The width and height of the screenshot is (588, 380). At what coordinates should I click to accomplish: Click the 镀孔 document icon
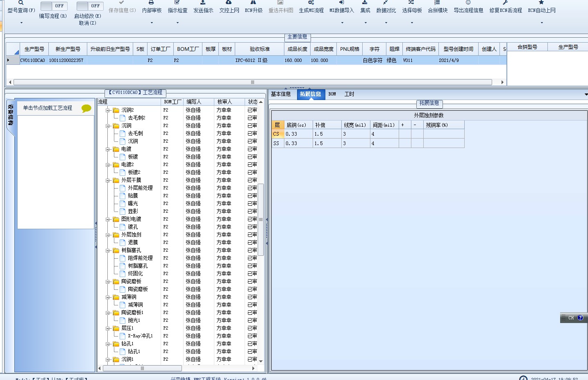(123, 227)
